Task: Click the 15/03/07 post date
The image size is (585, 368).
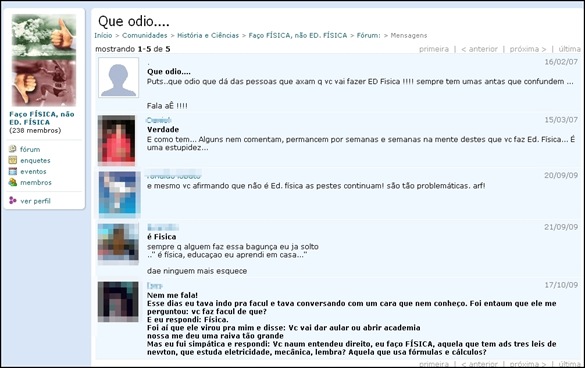Action: tap(561, 120)
